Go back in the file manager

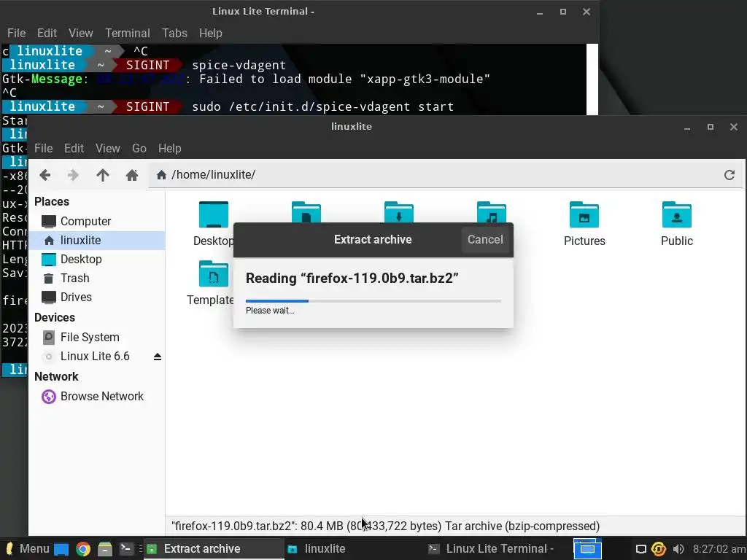44,175
